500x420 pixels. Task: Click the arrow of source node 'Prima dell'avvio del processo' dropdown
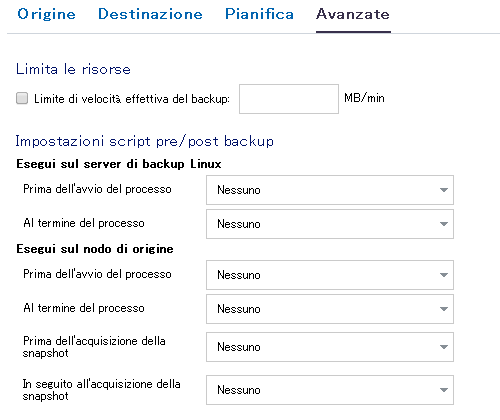[443, 275]
